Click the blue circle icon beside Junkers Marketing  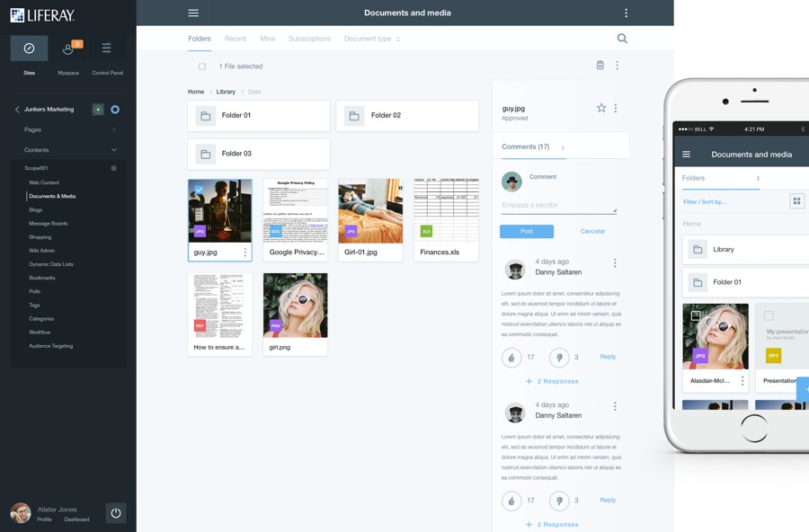(x=115, y=110)
